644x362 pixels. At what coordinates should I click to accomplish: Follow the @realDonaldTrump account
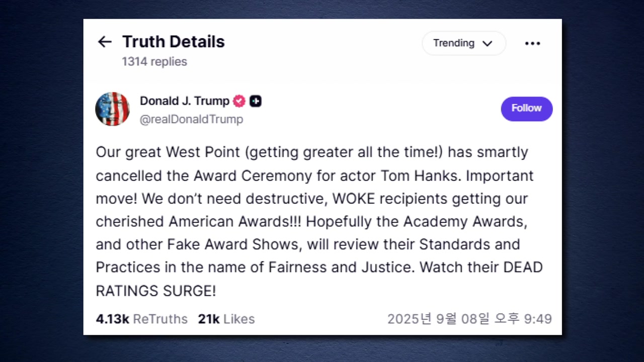pyautogui.click(x=526, y=109)
